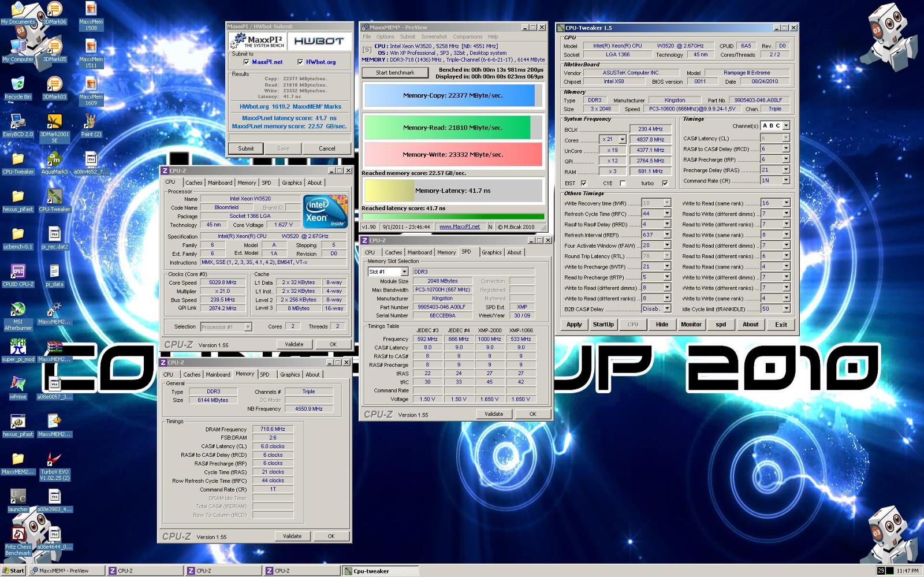The height and width of the screenshot is (577, 924).
Task: Toggle C1E checkbox in CPU-Tweaker
Action: coord(623,183)
